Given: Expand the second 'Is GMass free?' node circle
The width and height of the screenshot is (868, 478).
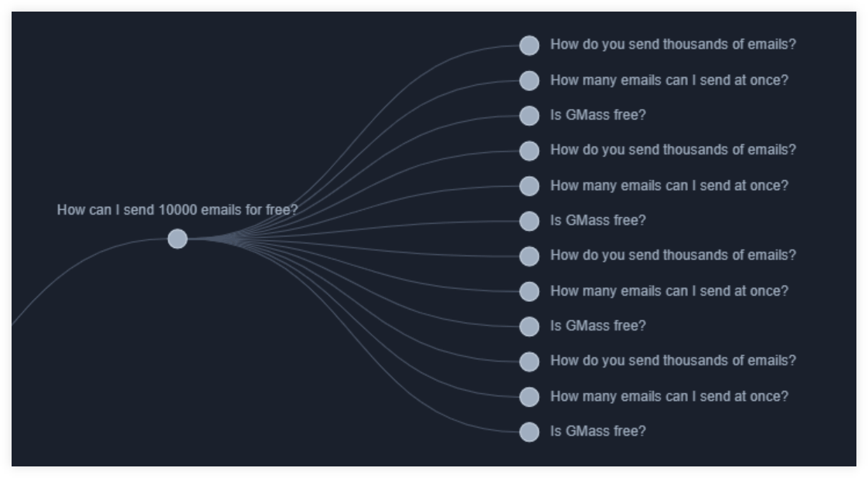Looking at the screenshot, I should pos(529,222).
